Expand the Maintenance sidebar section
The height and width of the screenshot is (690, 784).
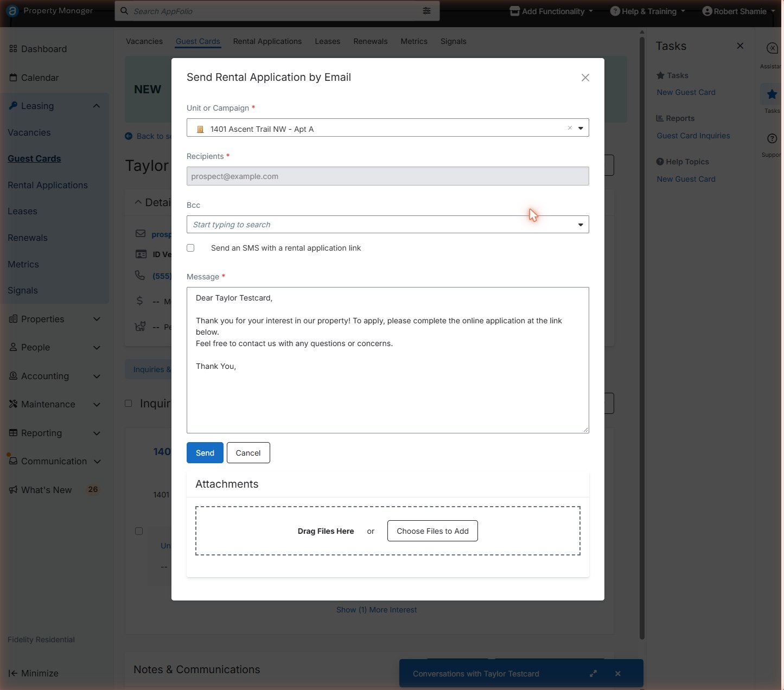point(97,404)
